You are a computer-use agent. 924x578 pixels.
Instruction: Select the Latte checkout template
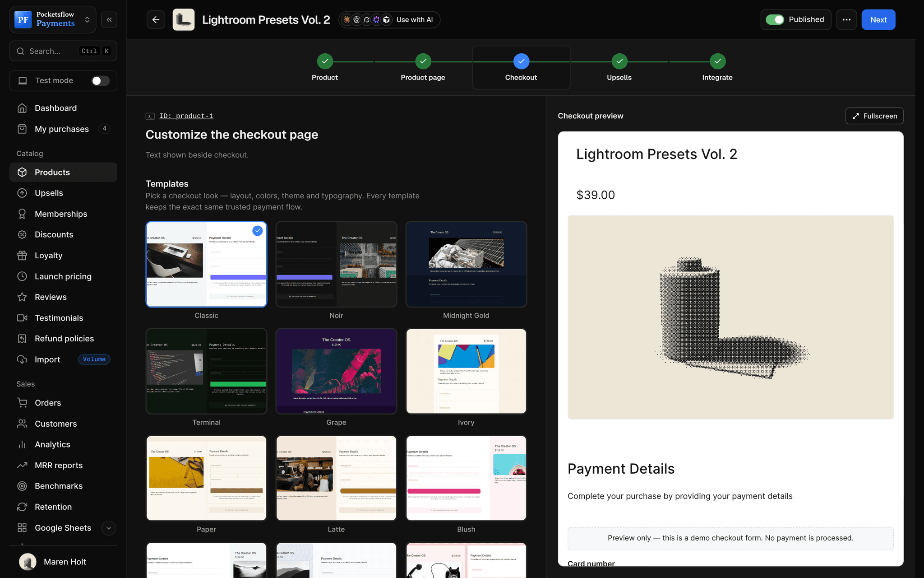[336, 478]
